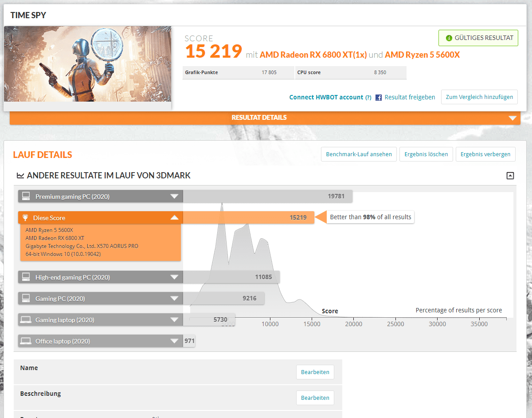
Task: Click Zum Vergleich hinzufügen button
Action: [479, 97]
